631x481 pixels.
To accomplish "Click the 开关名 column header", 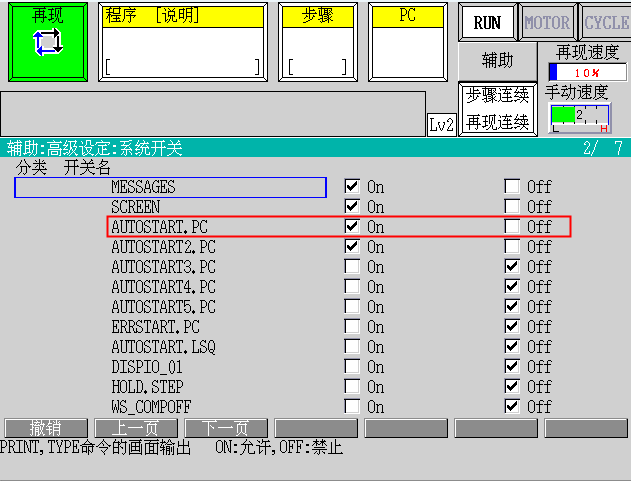I will tap(87, 167).
